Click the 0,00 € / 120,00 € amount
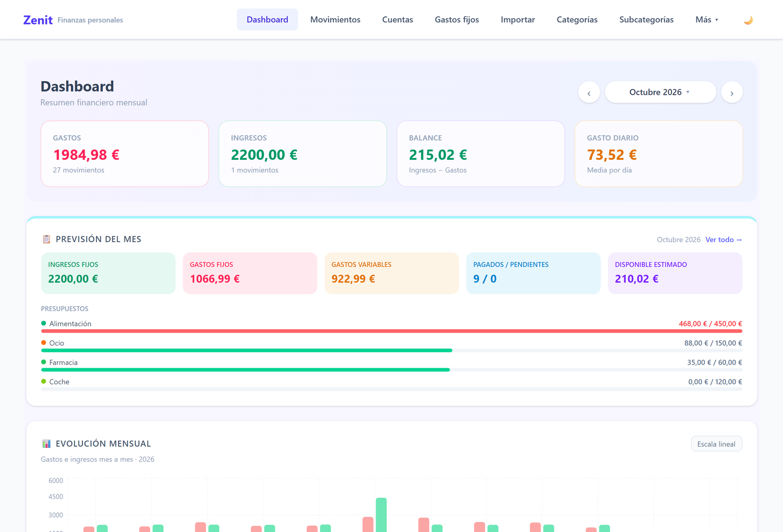The height and width of the screenshot is (532, 783). point(715,382)
